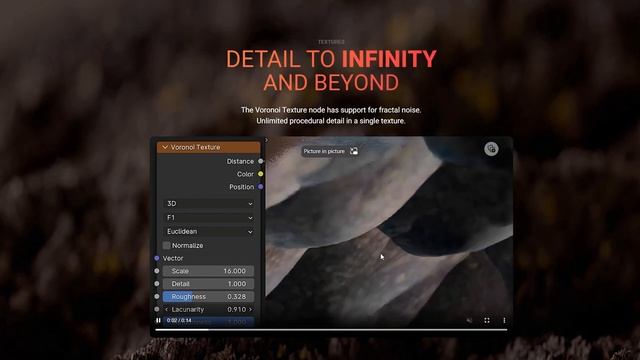Click the Distance output socket
The width and height of the screenshot is (640, 360).
coord(260,161)
